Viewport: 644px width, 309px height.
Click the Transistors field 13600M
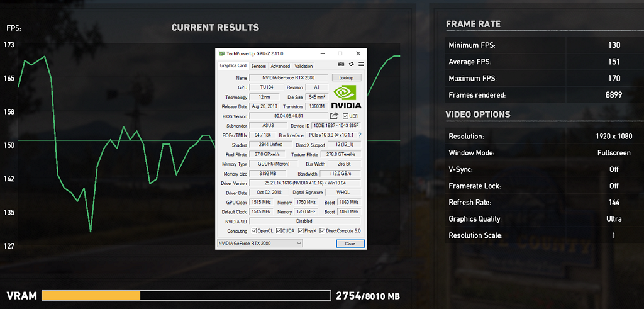[x=317, y=106]
